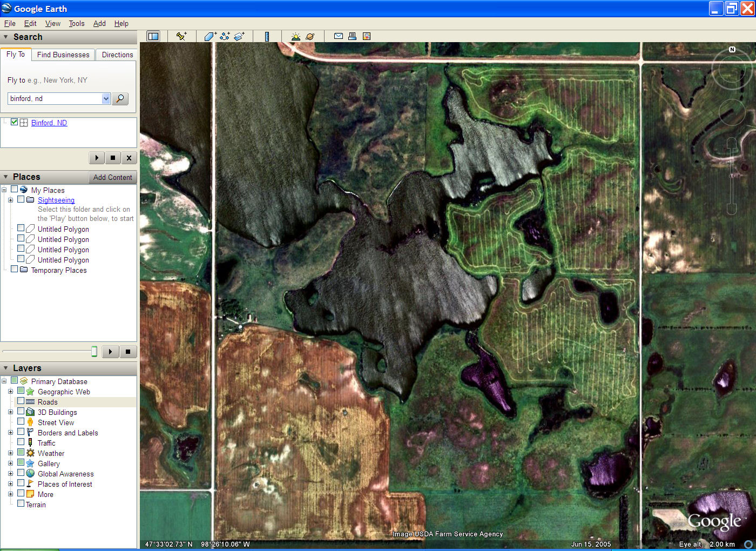Screen dimensions: 756x551
Task: Open the Fly To search history dropdown
Action: pos(106,98)
